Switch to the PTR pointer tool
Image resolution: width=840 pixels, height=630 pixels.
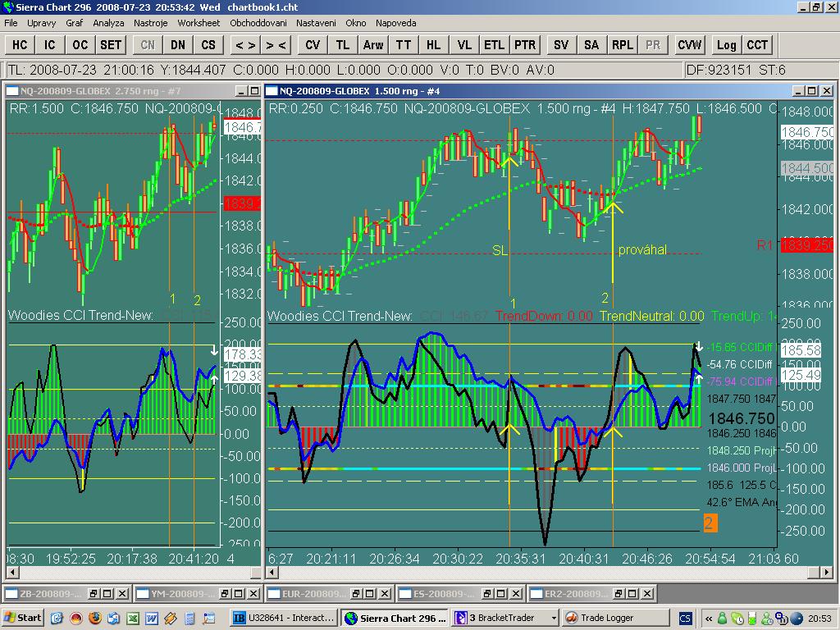[525, 45]
